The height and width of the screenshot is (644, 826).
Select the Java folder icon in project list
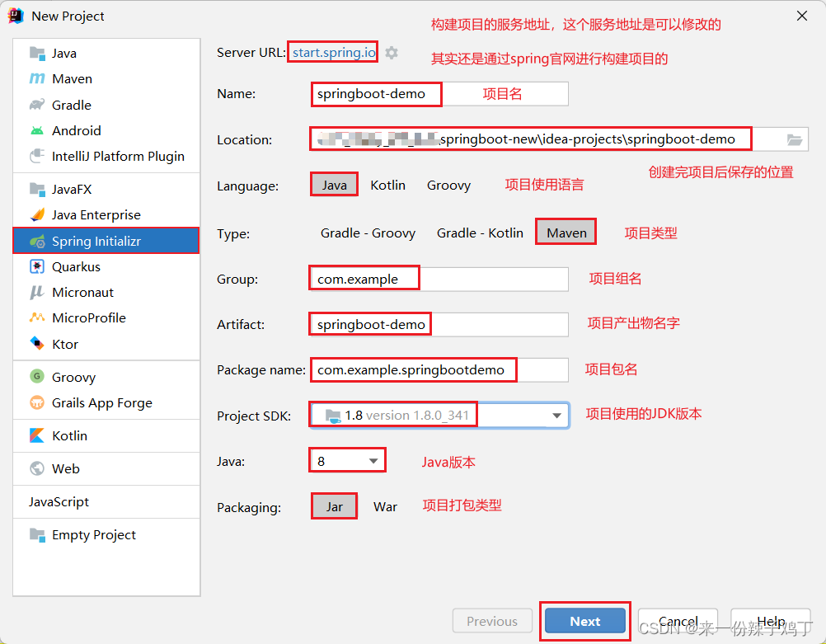coord(37,54)
